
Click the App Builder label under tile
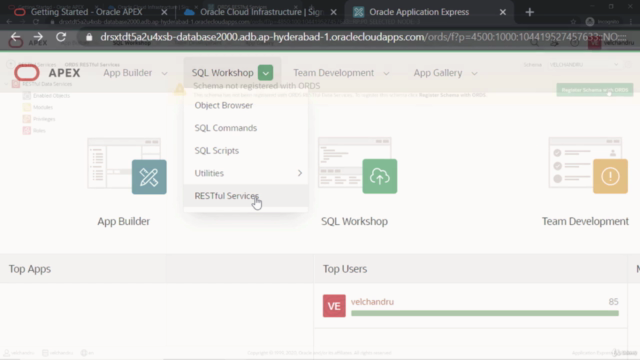(123, 221)
